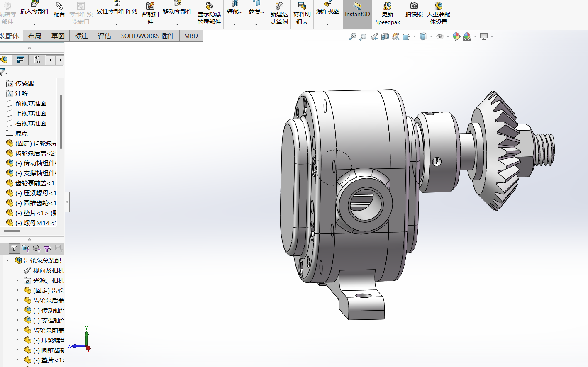Open the PropertyManager tab icon

tap(20, 60)
